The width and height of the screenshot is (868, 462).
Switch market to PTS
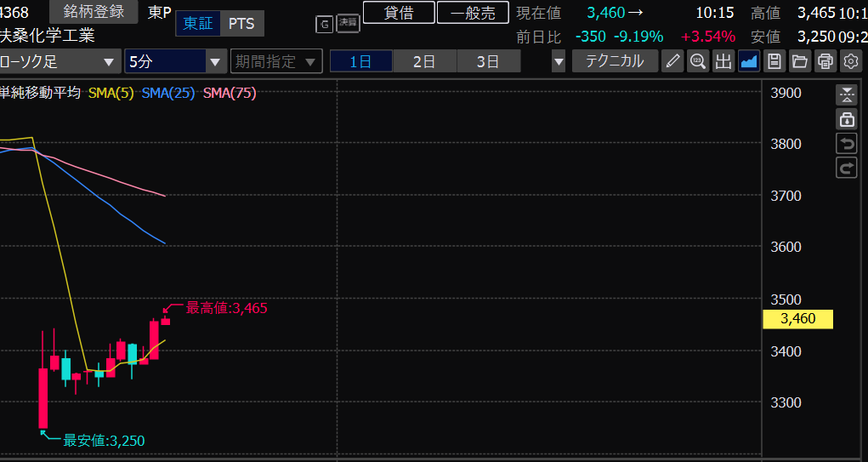(241, 24)
